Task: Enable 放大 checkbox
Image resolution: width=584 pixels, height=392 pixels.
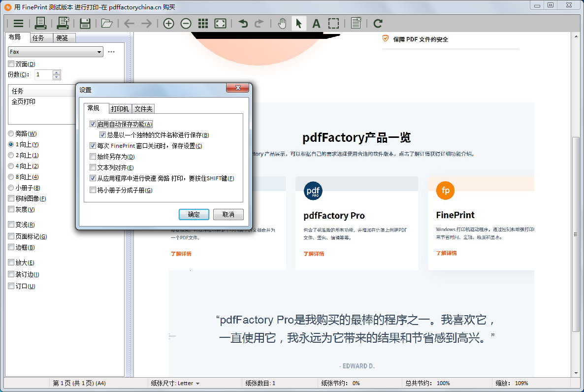Action: tap(11, 262)
